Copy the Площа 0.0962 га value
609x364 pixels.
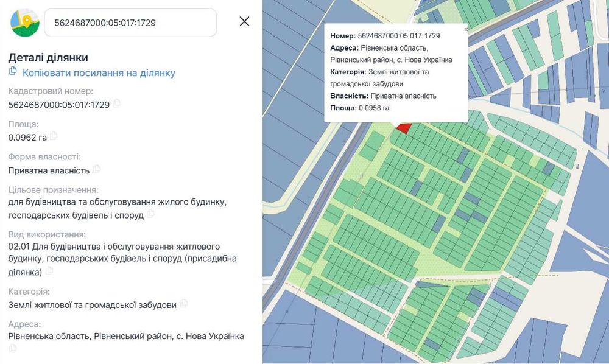(x=54, y=136)
